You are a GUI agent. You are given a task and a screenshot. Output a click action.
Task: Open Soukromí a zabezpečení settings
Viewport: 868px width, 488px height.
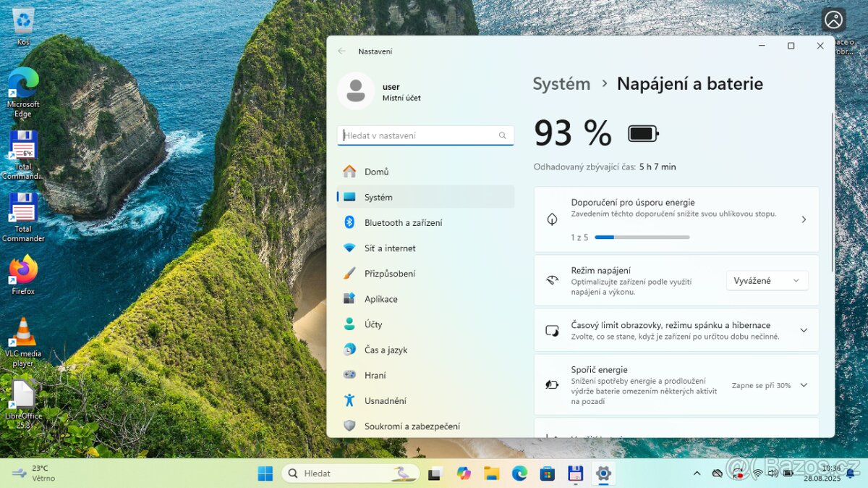pyautogui.click(x=412, y=426)
